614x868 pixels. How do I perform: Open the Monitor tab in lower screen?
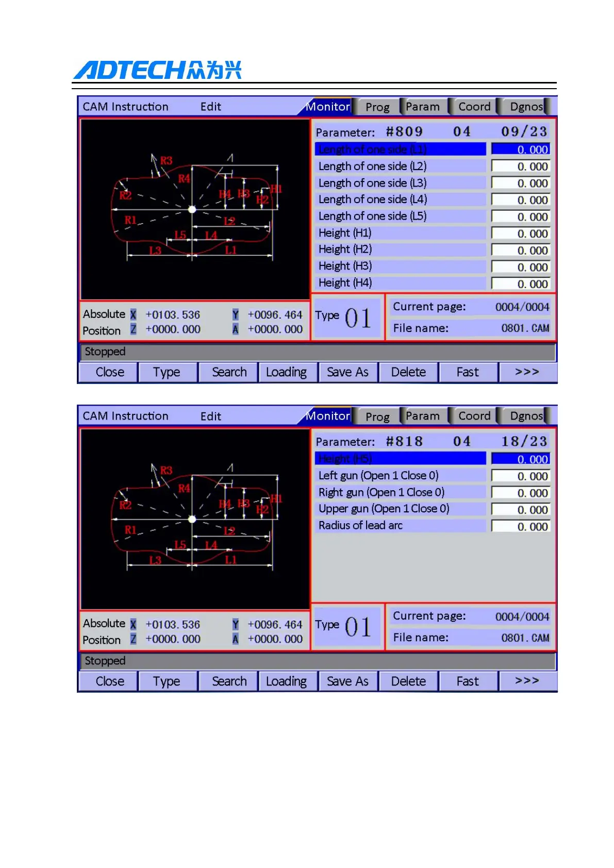click(327, 416)
